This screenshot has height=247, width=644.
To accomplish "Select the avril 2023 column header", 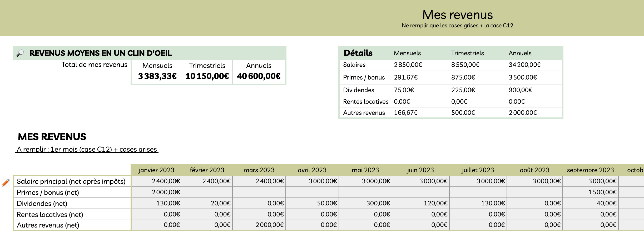I will point(312,170).
